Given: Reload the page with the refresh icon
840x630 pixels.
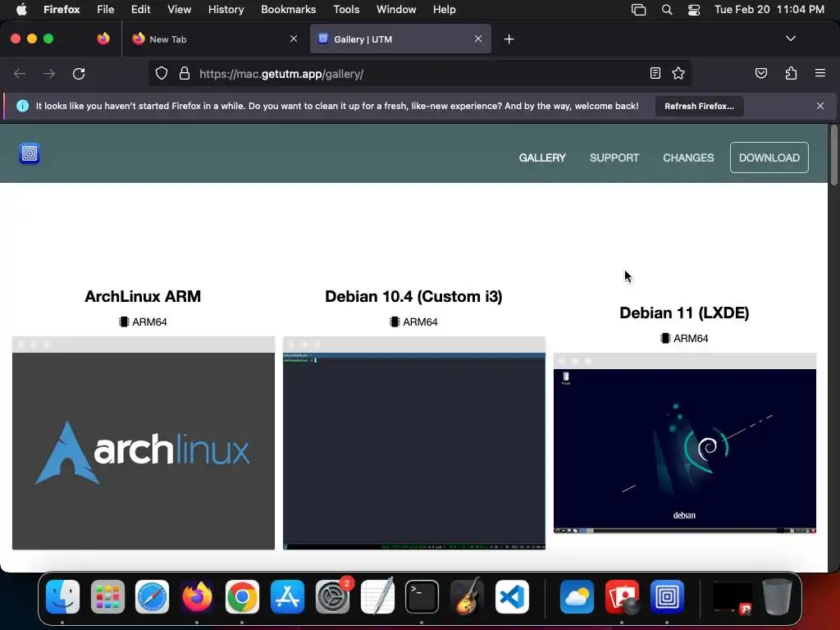Looking at the screenshot, I should 79,73.
